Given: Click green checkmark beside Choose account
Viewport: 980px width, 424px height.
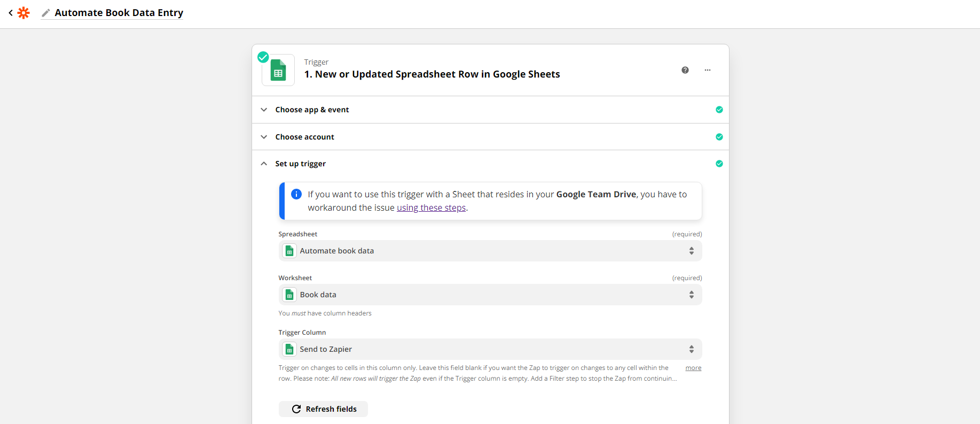Looking at the screenshot, I should point(719,137).
